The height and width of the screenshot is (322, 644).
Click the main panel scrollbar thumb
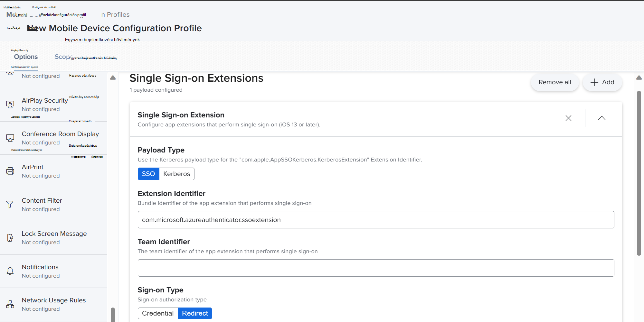639,173
